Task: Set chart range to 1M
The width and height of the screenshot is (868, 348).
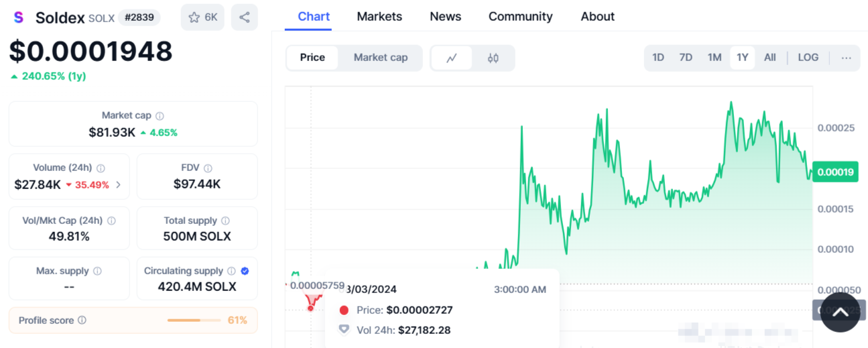Action: pos(715,58)
